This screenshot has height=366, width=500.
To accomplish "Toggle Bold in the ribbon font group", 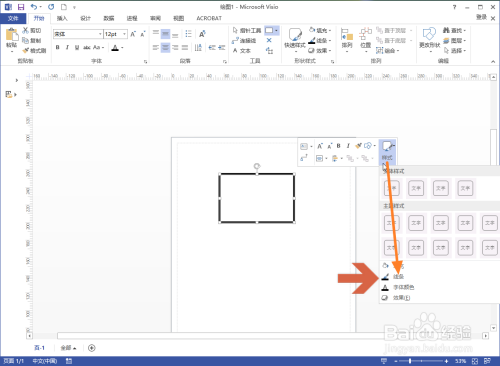I will tap(58, 48).
